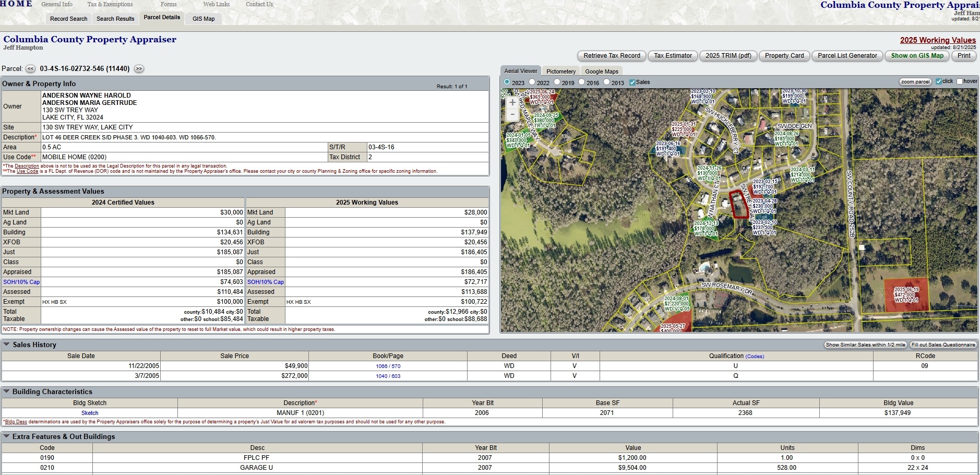Go to next parcel with >> arrow
This screenshot has height=475, width=980.
(x=139, y=69)
